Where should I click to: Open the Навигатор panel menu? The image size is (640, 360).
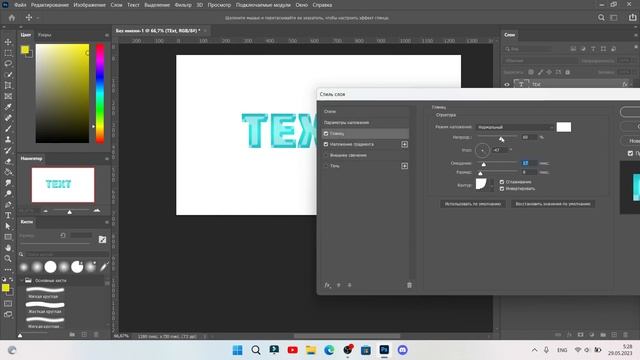[x=107, y=158]
